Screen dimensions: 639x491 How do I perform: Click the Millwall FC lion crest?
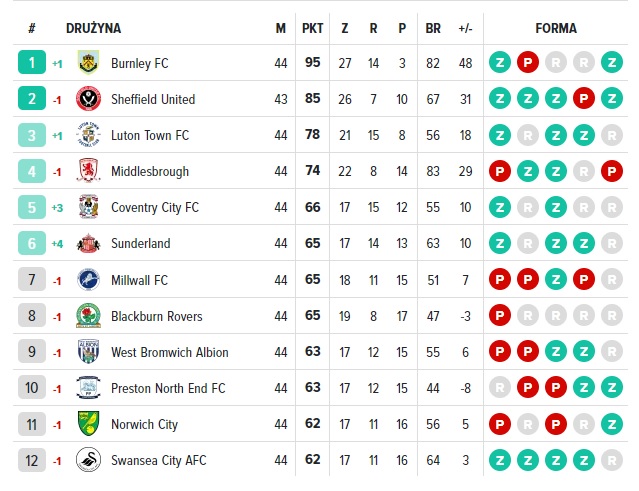click(88, 280)
